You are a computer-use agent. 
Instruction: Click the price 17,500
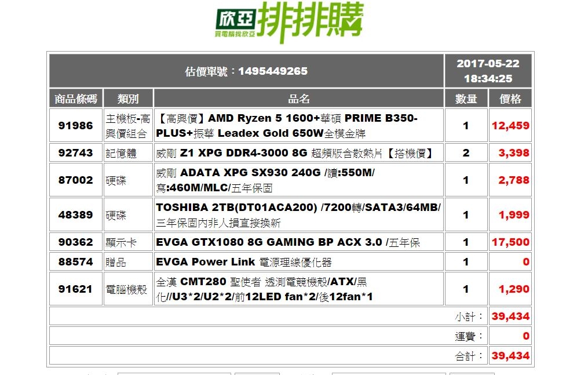click(510, 242)
